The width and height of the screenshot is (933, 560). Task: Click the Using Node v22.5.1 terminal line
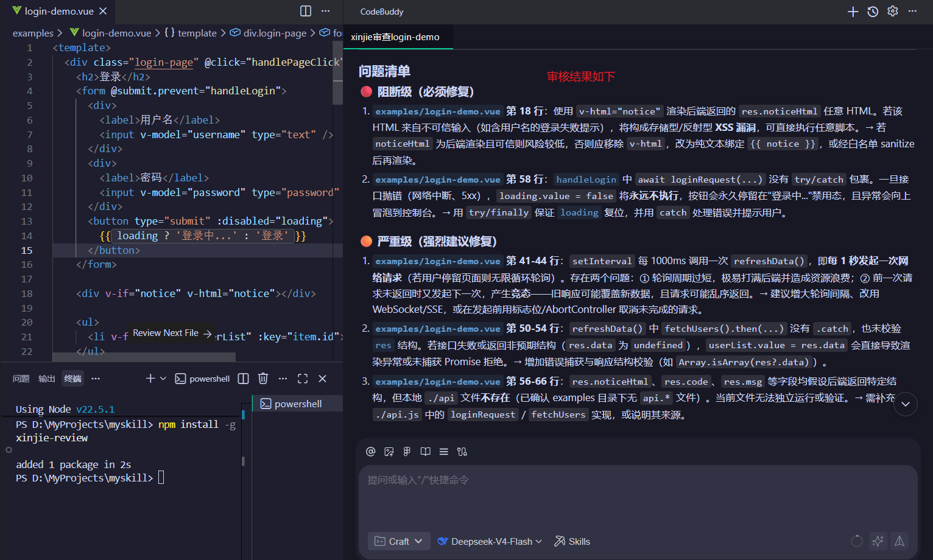(65, 409)
